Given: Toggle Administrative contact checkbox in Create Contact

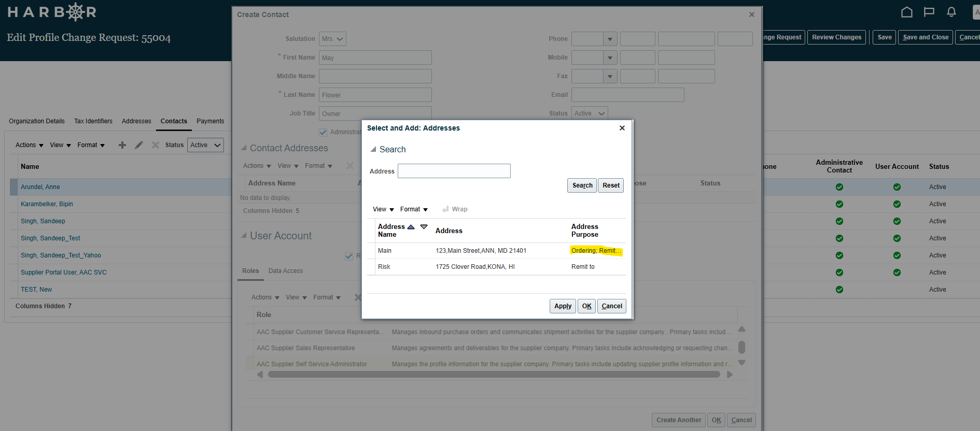Looking at the screenshot, I should pyautogui.click(x=323, y=132).
